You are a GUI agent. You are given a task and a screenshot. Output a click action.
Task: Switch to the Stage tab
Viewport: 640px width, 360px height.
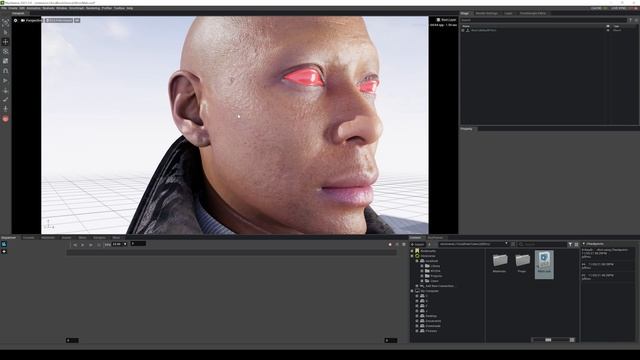(465, 13)
